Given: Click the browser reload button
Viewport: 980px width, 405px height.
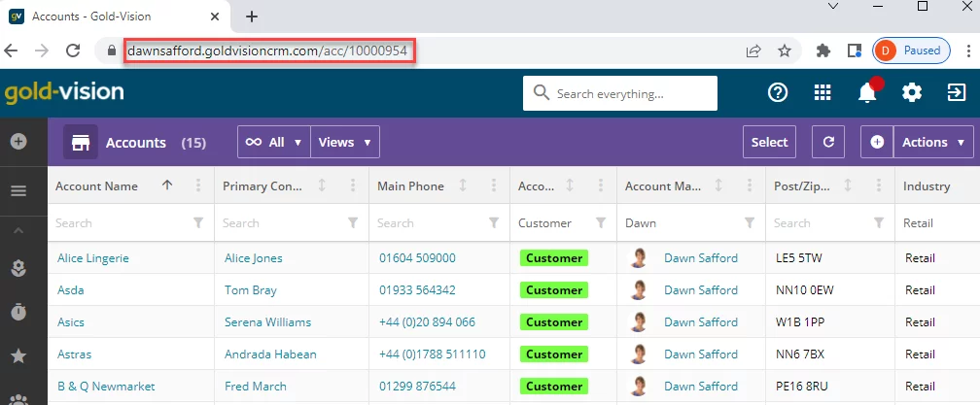Looking at the screenshot, I should (x=73, y=51).
